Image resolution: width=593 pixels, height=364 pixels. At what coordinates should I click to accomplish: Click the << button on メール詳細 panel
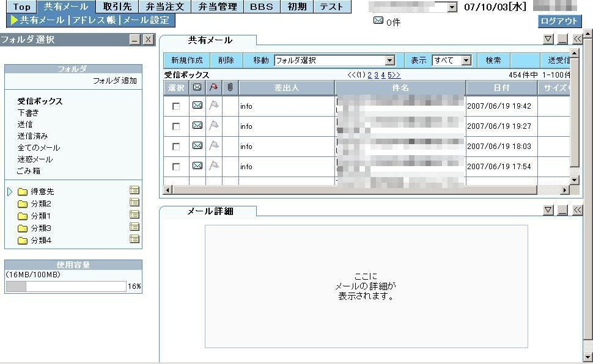point(577,210)
